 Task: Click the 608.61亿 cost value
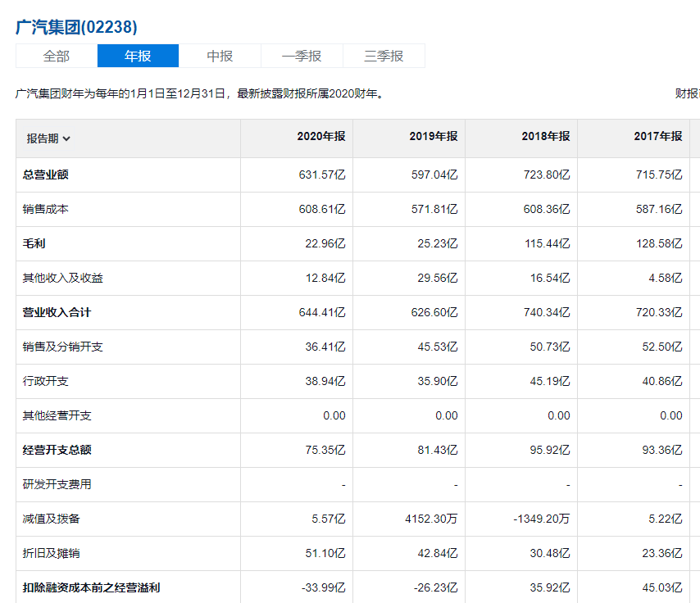tap(322, 209)
